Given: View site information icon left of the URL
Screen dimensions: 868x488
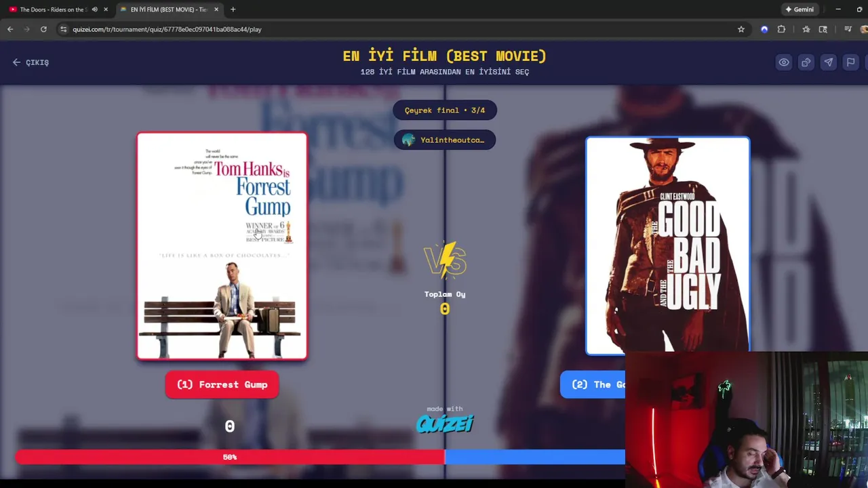Looking at the screenshot, I should pyautogui.click(x=64, y=29).
